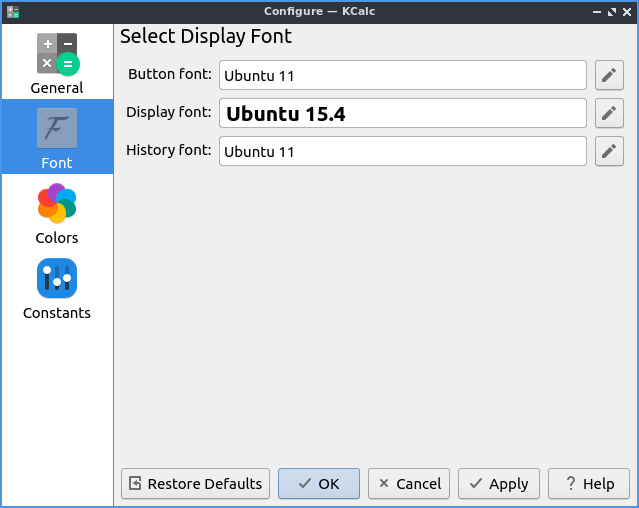Go to the Constants settings page

coord(57,289)
